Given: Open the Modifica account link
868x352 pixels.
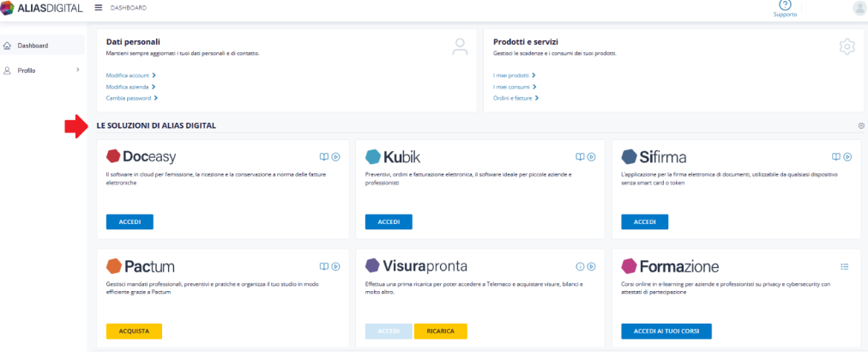Looking at the screenshot, I should coord(130,75).
